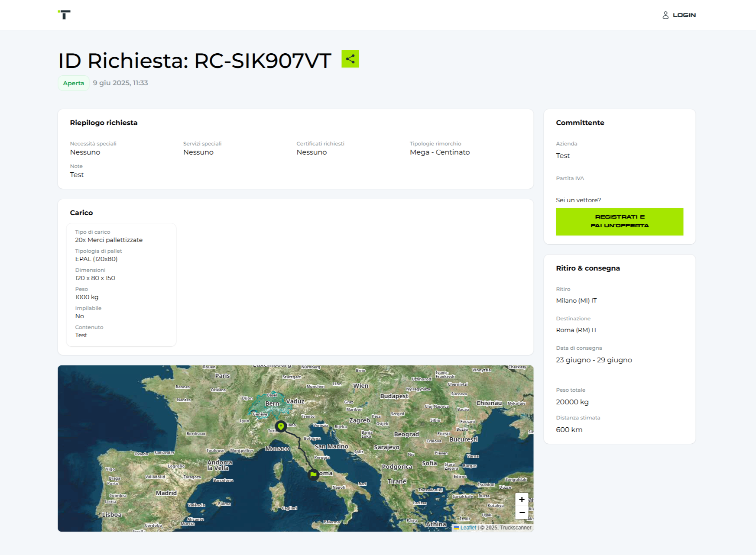
Task: Click Registrati e fai un'offerta button
Action: pyautogui.click(x=620, y=222)
